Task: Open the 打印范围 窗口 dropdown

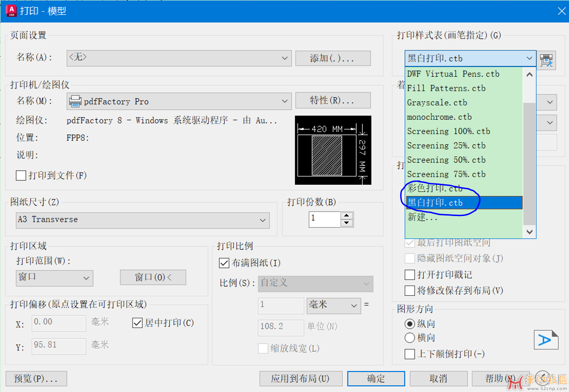Action: pos(54,278)
